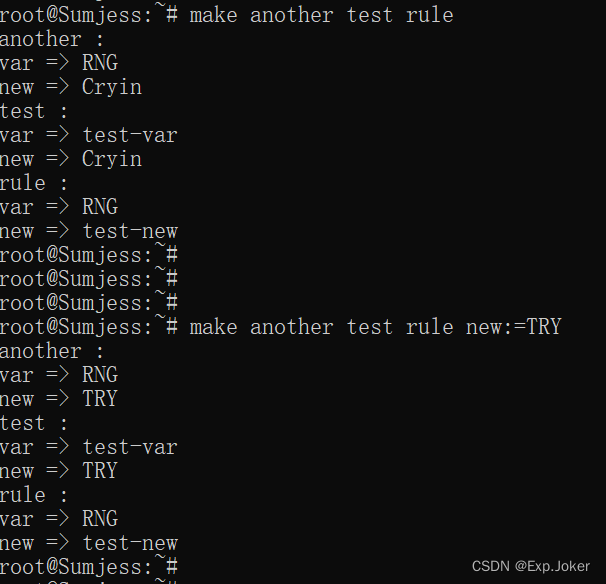Click "var => test-var" in the second output
The width and height of the screenshot is (606, 584).
click(x=89, y=447)
